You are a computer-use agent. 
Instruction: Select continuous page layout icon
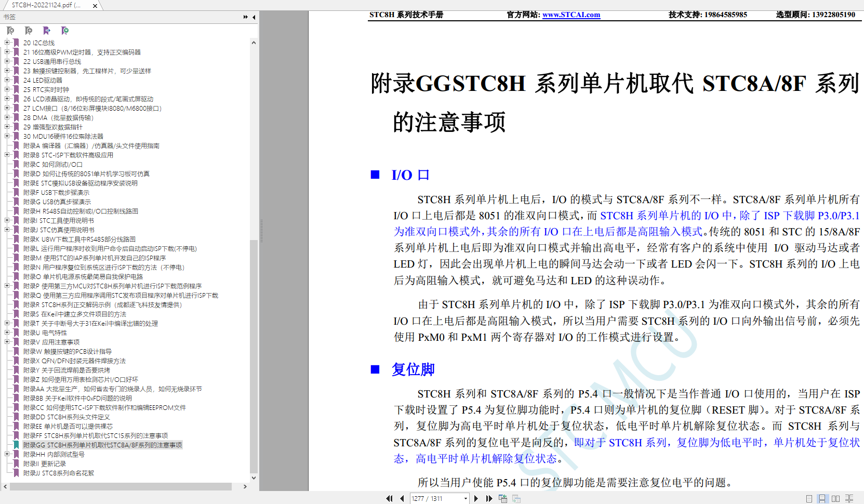coord(822,498)
